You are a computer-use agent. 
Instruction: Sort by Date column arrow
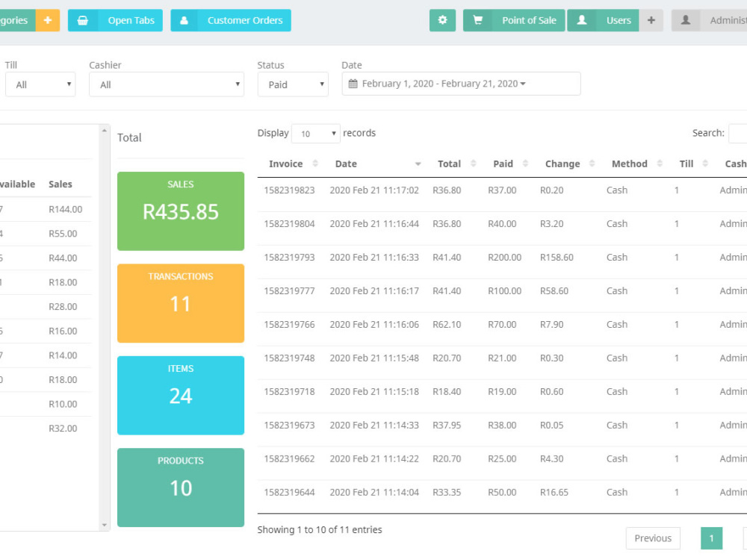418,164
